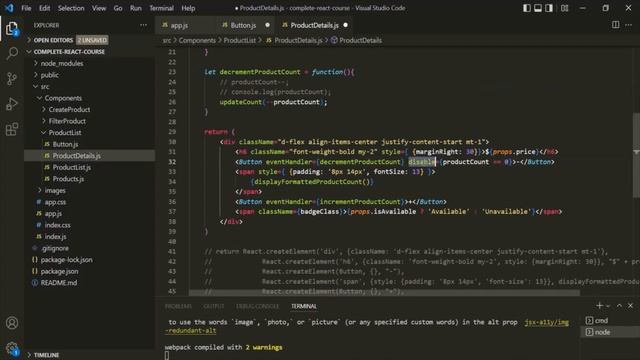Open the Terminal menu
This screenshot has width=640, height=360.
(x=161, y=8)
